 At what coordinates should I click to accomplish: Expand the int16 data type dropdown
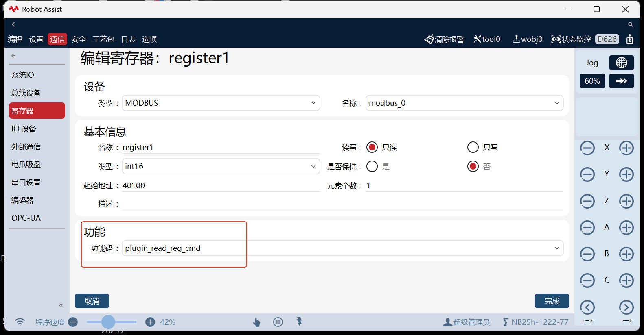[221, 166]
